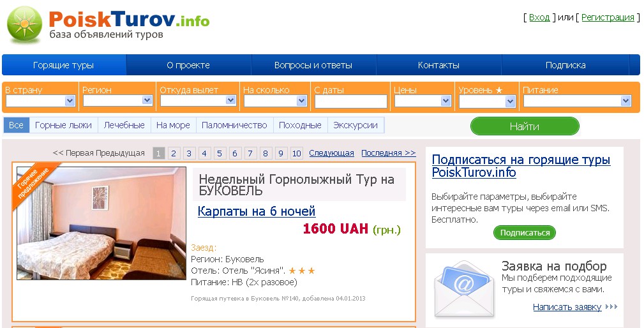The height and width of the screenshot is (328, 644).
Task: Expand the Откуда вылет dropdown
Action: (x=198, y=101)
